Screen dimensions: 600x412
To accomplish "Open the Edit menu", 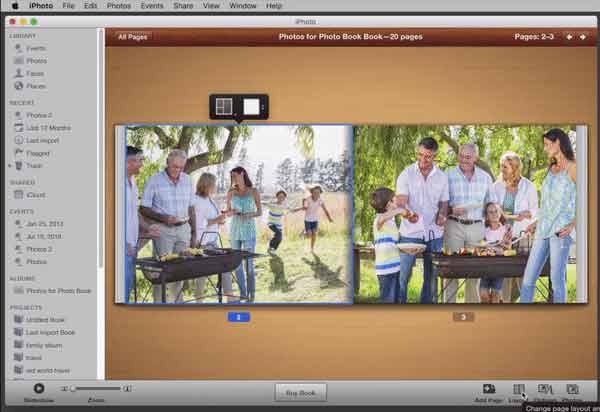I will pyautogui.click(x=90, y=6).
